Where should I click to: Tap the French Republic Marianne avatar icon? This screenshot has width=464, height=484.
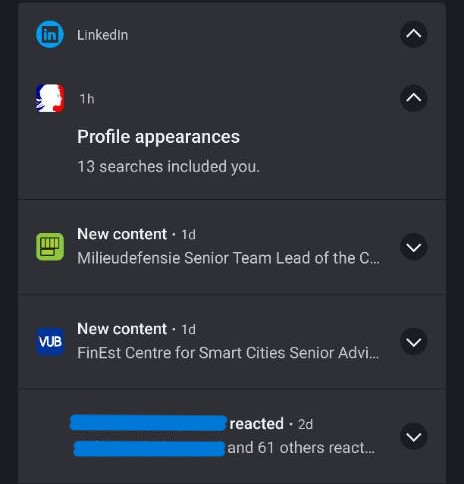[x=50, y=98]
